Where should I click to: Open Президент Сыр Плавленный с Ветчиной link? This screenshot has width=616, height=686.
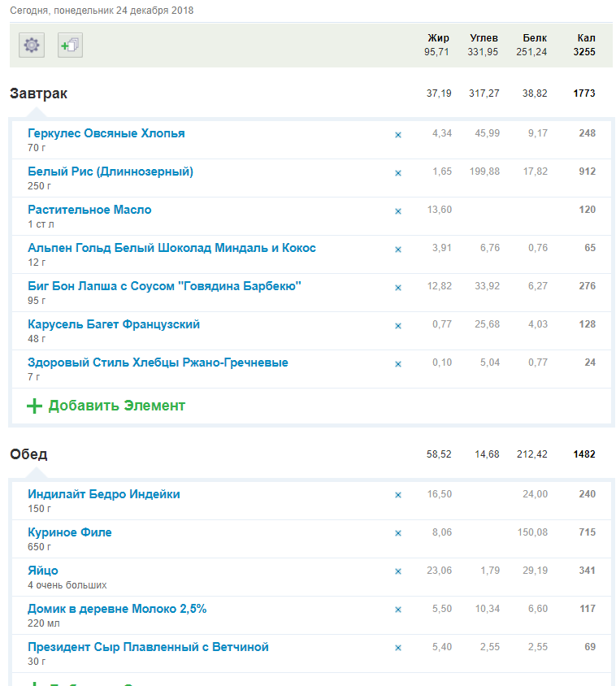point(148,647)
